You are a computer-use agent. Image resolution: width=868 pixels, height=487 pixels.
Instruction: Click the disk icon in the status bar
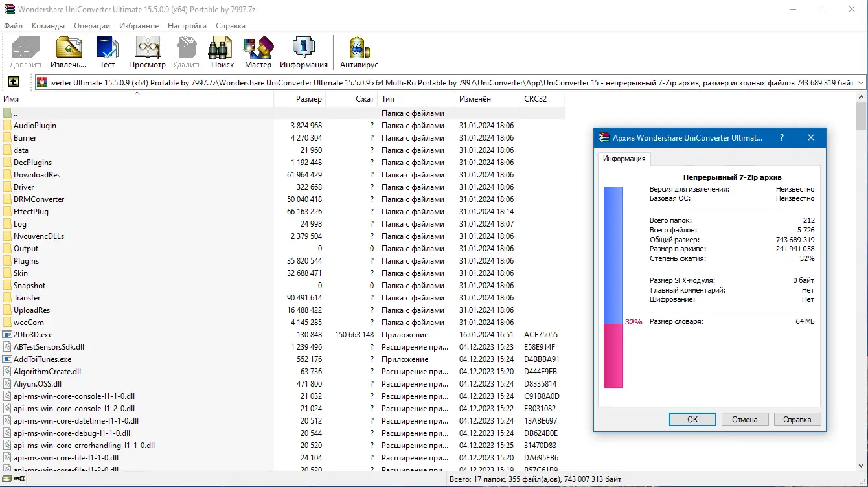point(8,479)
